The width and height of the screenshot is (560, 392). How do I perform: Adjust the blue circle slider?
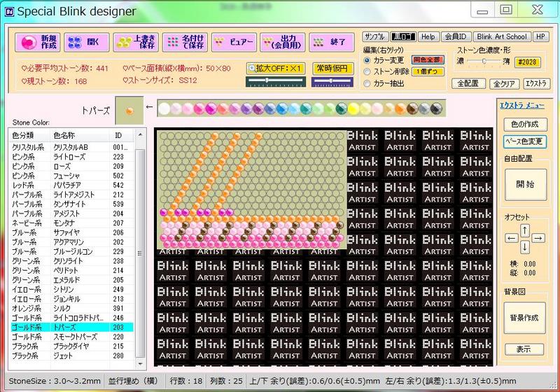[x=332, y=81]
